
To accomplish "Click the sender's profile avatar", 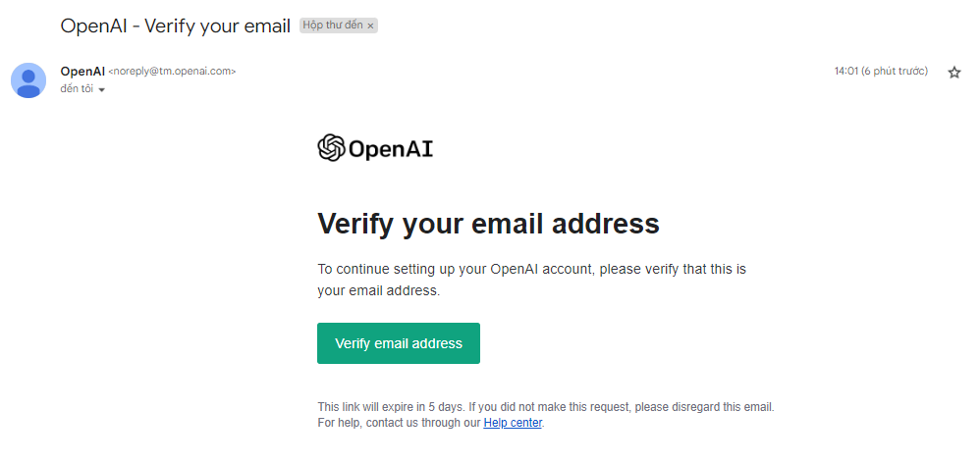I will 28,80.
